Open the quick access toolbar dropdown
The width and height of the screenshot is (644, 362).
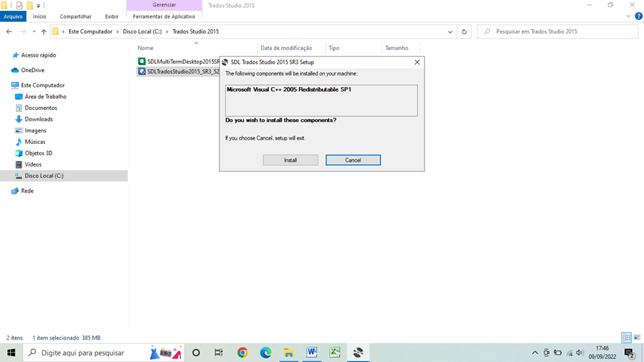click(39, 6)
